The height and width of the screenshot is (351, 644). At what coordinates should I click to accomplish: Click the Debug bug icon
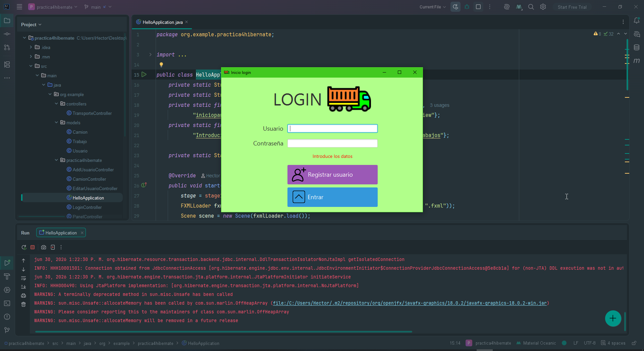coord(467,7)
